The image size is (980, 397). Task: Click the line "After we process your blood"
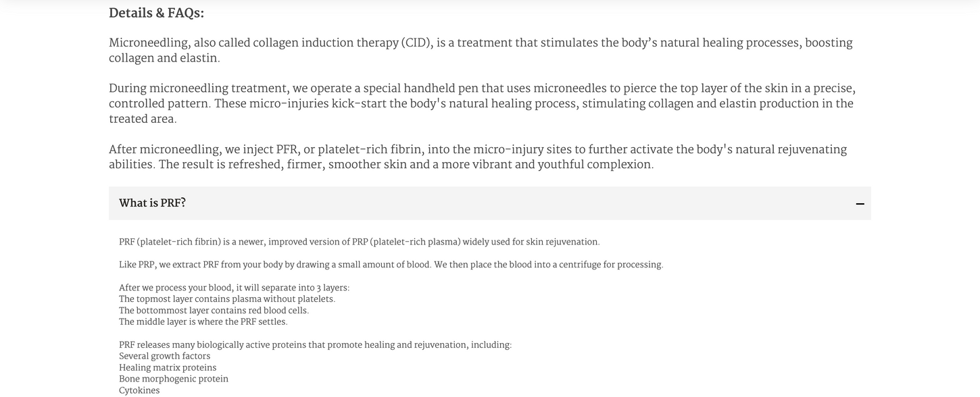pyautogui.click(x=234, y=288)
